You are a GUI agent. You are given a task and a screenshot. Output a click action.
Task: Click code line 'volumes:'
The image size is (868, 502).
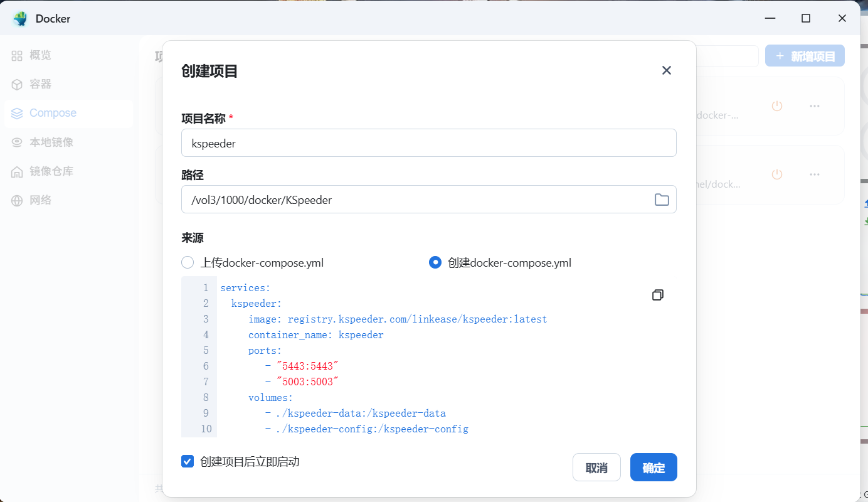271,398
